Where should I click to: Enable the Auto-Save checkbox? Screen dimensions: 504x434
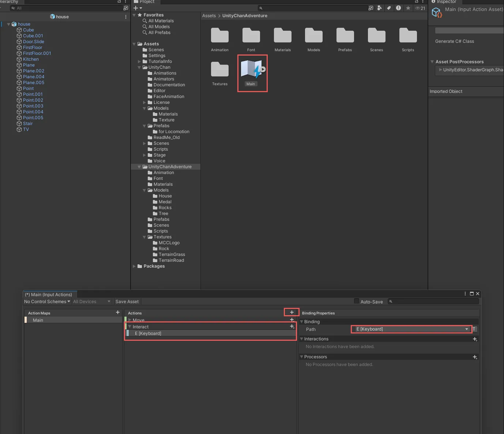tap(357, 301)
